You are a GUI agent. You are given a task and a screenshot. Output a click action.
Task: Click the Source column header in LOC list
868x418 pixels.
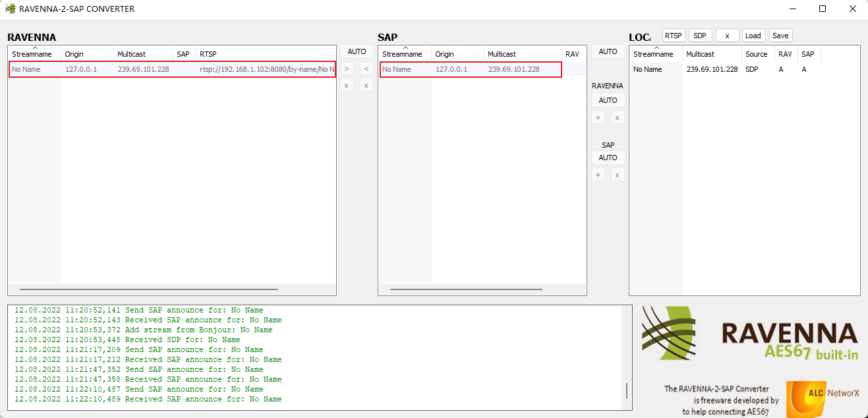[758, 54]
